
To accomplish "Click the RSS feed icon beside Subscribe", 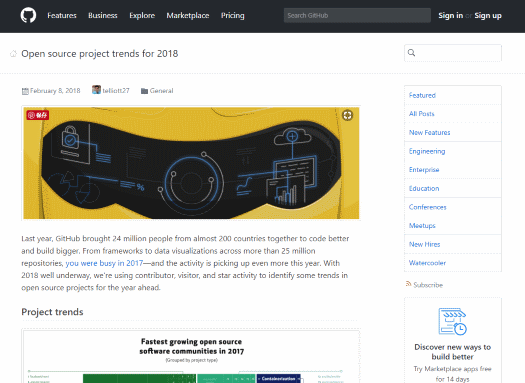I will tap(408, 284).
